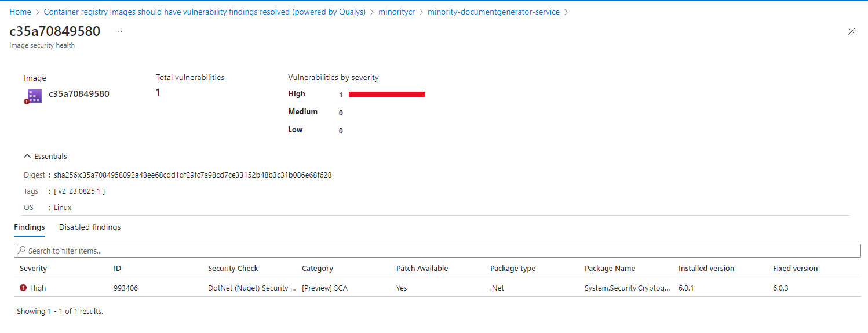Image resolution: width=868 pixels, height=333 pixels.
Task: Click the search magnifier icon in filter box
Action: click(x=22, y=251)
